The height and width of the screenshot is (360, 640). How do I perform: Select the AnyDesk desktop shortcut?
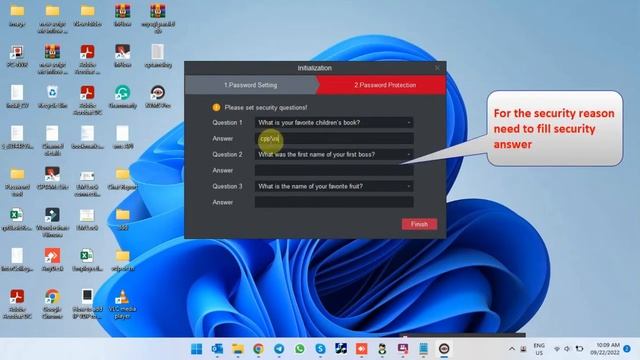[52, 260]
